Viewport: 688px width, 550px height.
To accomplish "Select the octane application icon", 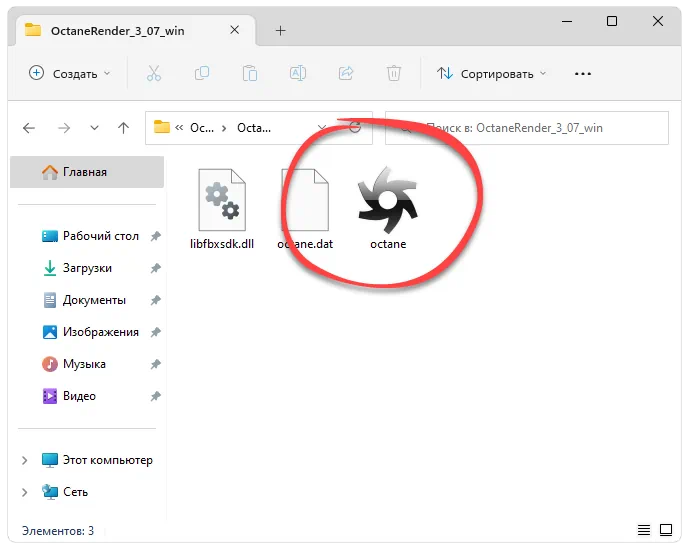I will click(388, 200).
